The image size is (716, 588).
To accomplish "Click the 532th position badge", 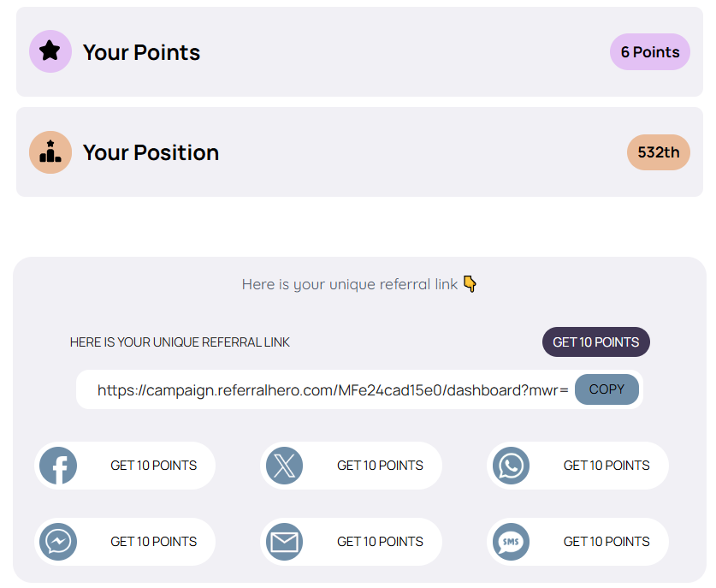I will click(658, 153).
